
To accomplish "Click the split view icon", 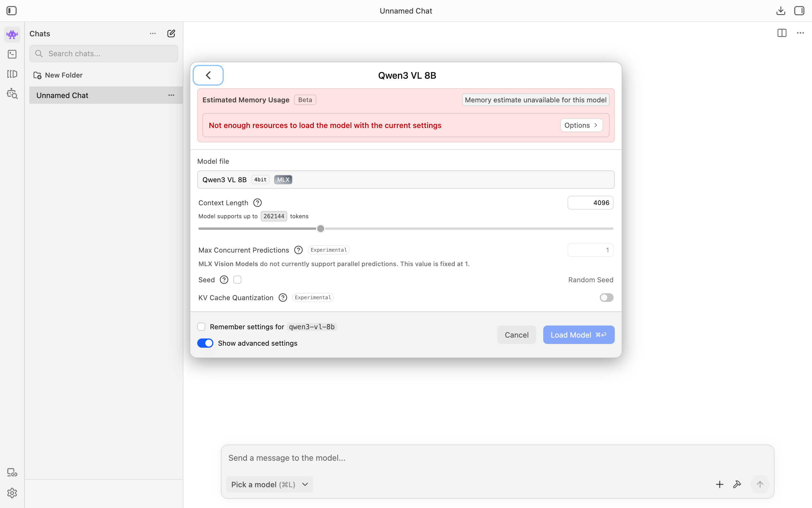I will pos(782,33).
